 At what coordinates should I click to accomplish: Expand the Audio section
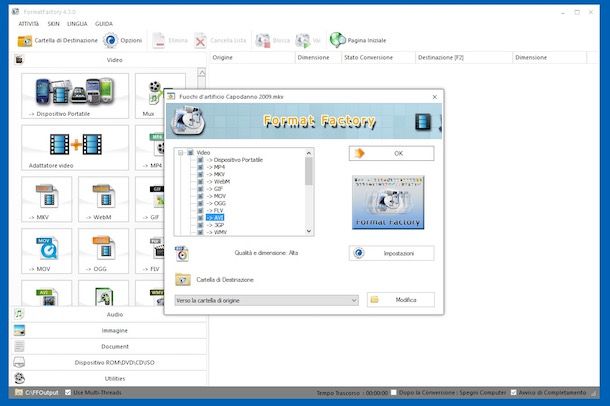point(110,314)
